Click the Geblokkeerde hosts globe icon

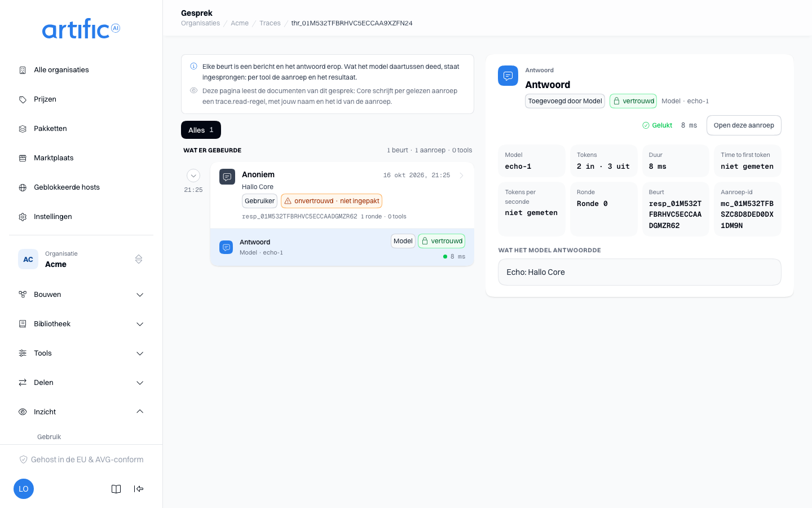click(x=23, y=187)
